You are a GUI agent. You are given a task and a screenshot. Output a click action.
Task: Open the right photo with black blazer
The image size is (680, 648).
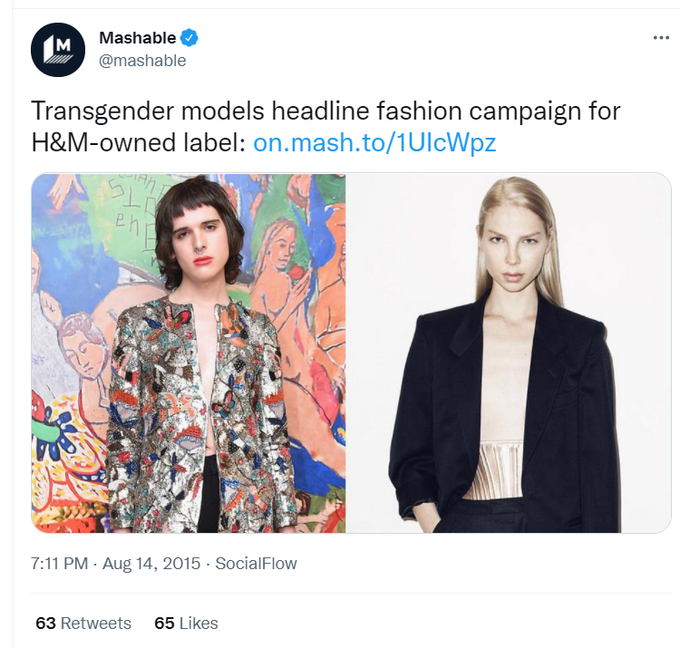pyautogui.click(x=509, y=353)
